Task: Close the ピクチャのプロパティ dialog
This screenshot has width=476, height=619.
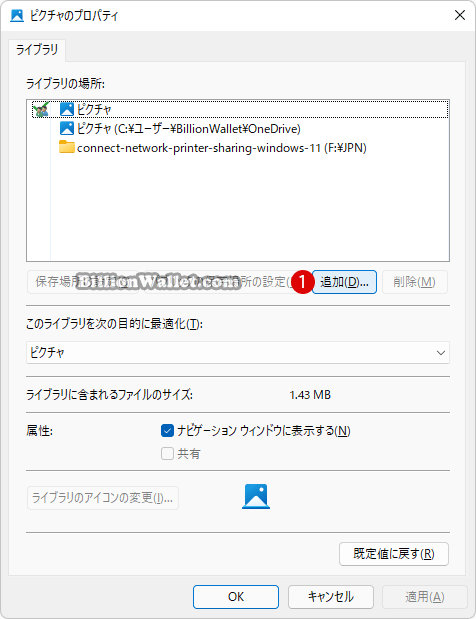Action: click(x=460, y=15)
